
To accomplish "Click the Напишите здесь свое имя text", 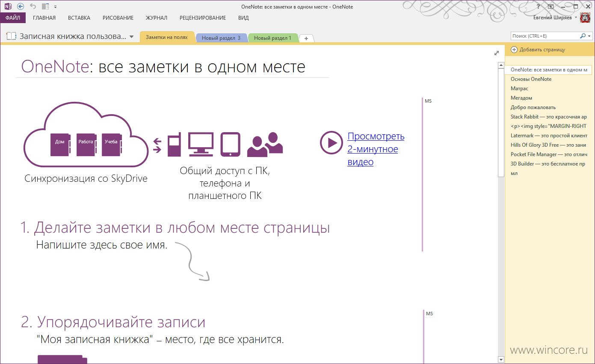I will [x=102, y=245].
